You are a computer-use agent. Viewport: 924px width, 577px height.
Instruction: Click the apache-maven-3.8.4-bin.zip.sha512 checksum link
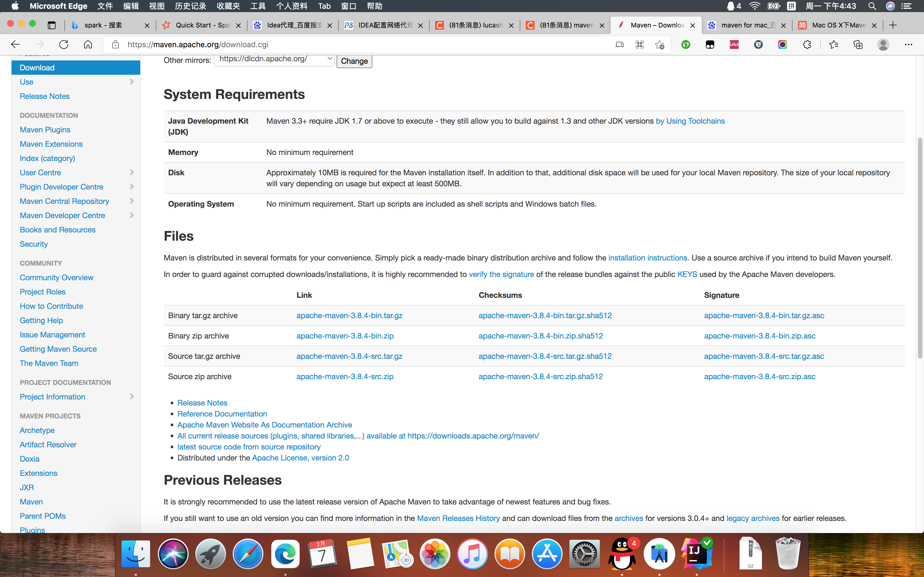(x=540, y=336)
